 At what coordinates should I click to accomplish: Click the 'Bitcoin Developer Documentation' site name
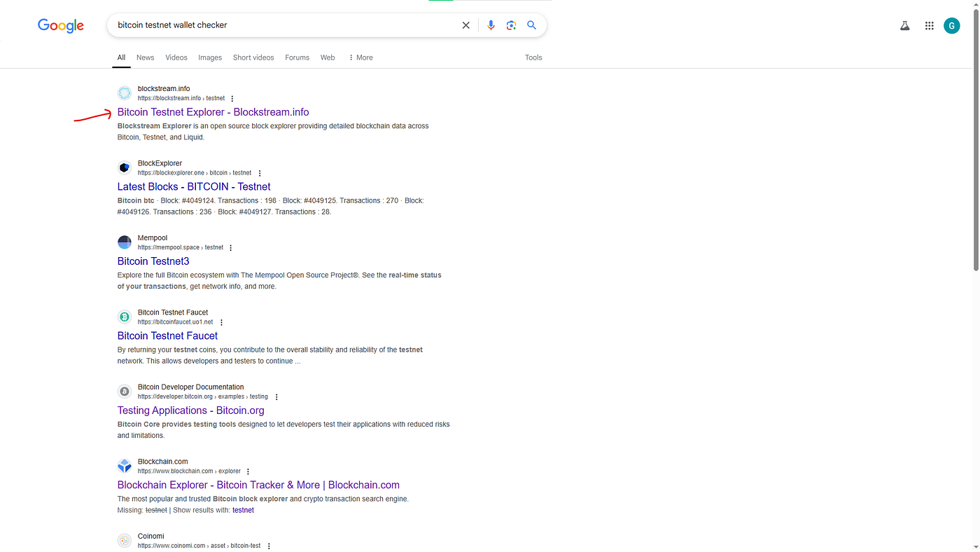[190, 387]
